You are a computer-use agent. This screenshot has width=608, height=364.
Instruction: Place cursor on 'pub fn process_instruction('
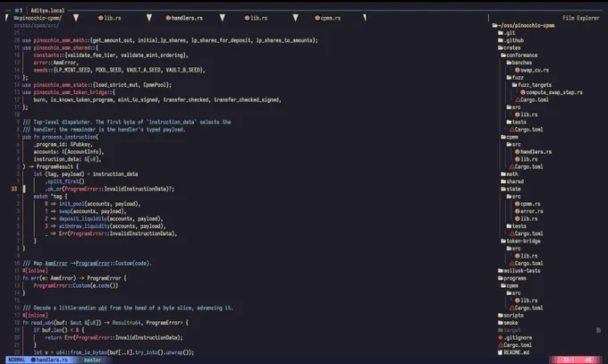pos(60,137)
